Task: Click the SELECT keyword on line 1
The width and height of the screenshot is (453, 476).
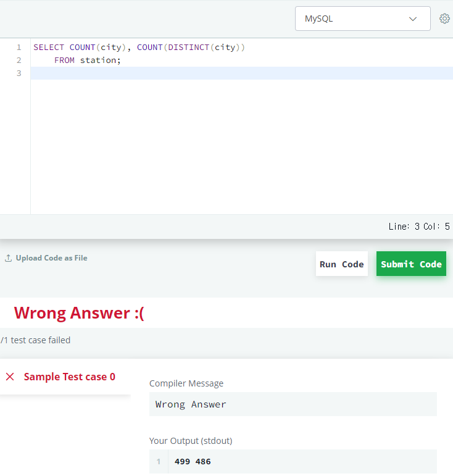Action: point(49,48)
